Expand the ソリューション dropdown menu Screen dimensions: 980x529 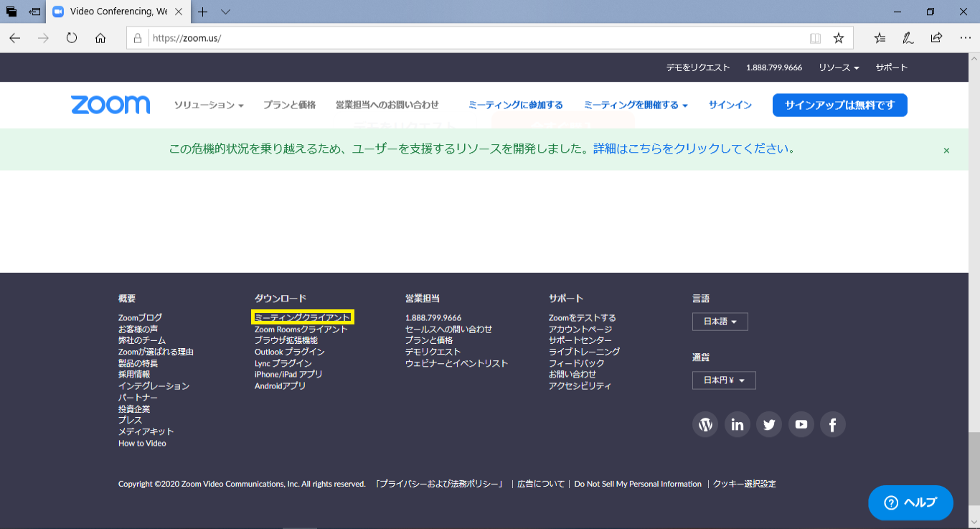point(209,105)
